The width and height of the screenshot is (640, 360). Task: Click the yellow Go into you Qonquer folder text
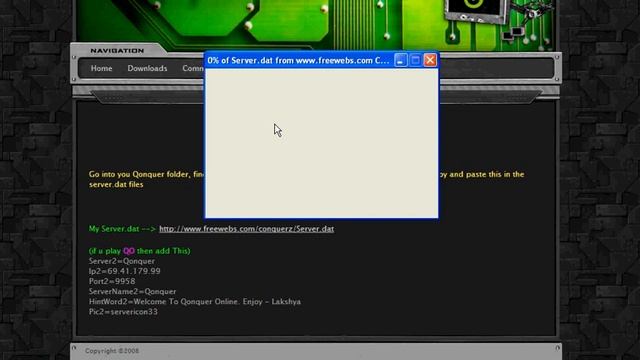pyautogui.click(x=146, y=174)
